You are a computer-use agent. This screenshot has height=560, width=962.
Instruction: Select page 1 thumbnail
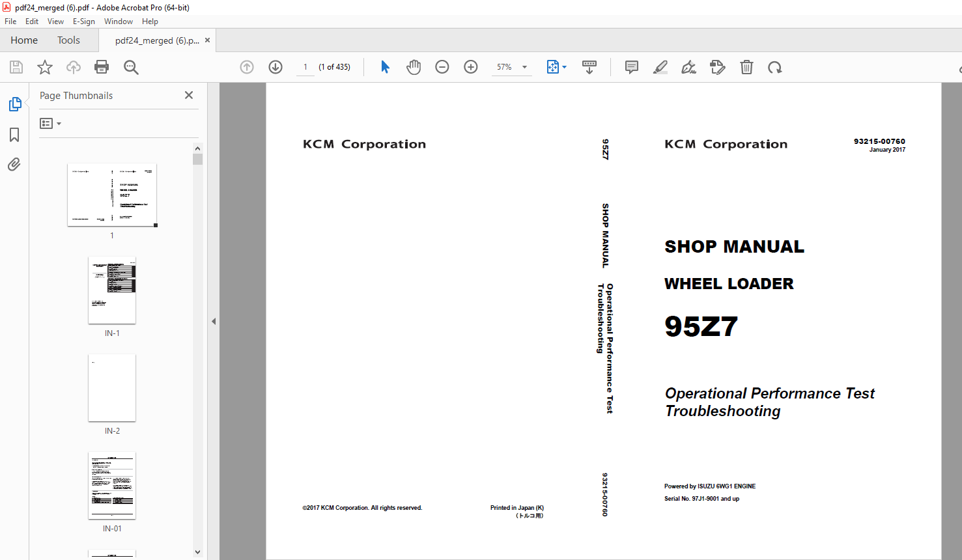(112, 195)
